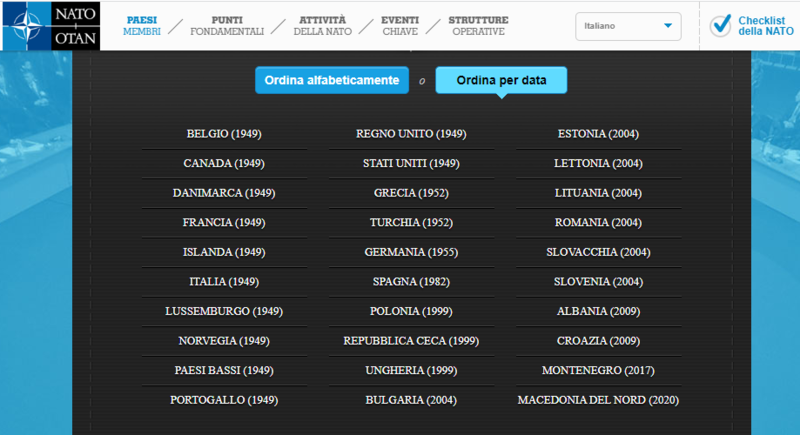This screenshot has width=800, height=435.
Task: Select REPUBBLICA CECA (1999)
Action: (x=411, y=341)
